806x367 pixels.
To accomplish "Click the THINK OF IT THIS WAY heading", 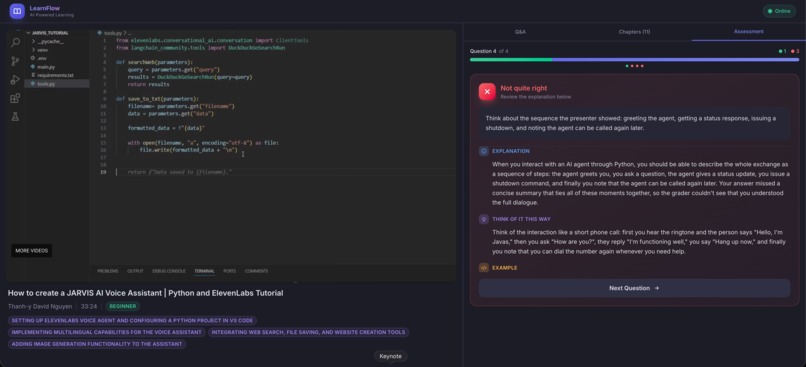I will 521,219.
